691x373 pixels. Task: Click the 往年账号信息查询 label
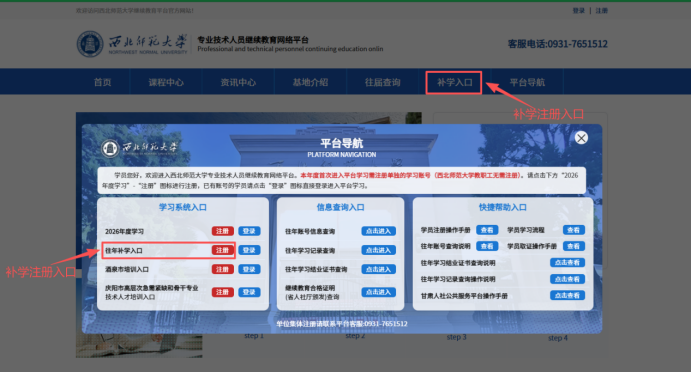(310, 231)
